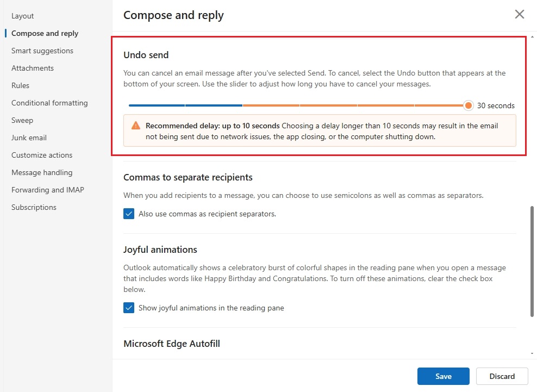Select the Sweep settings category
The width and height of the screenshot is (537, 392).
pyautogui.click(x=22, y=120)
